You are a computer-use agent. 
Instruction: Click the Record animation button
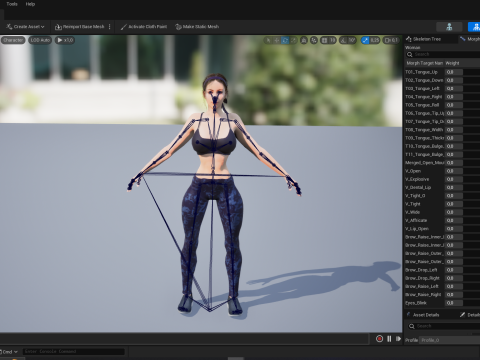pyautogui.click(x=379, y=339)
